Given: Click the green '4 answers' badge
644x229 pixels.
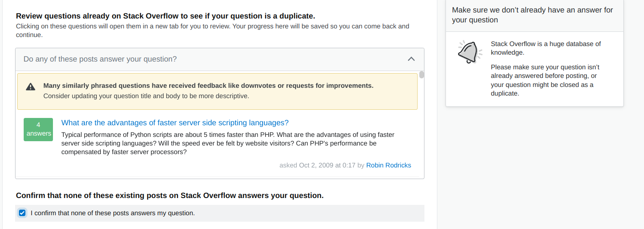Looking at the screenshot, I should pyautogui.click(x=38, y=129).
